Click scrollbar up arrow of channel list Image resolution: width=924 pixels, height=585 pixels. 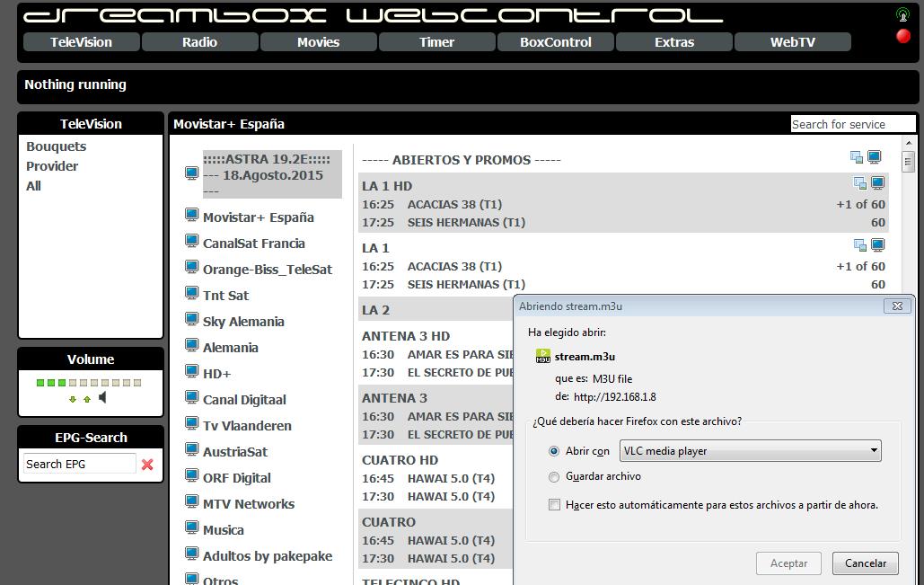(908, 143)
